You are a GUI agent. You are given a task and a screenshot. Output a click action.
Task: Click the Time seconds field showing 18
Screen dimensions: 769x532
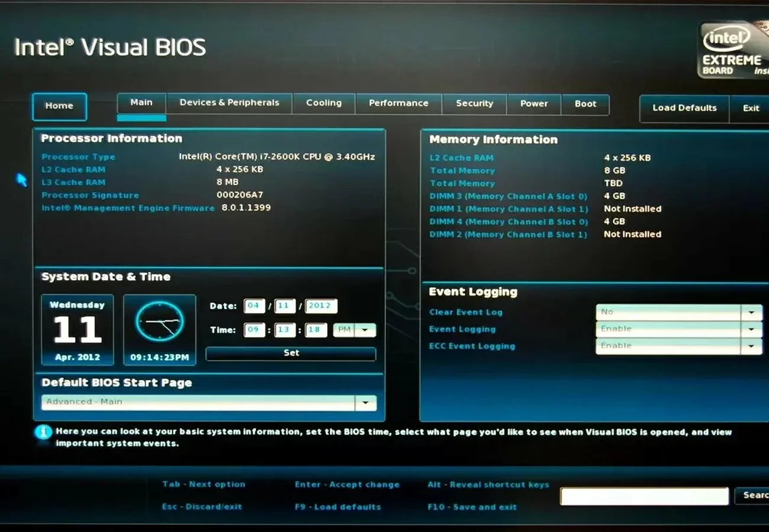click(x=316, y=330)
